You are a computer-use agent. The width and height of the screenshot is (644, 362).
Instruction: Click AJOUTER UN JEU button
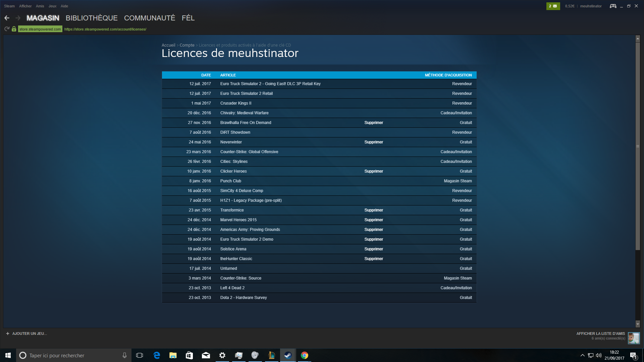click(26, 334)
